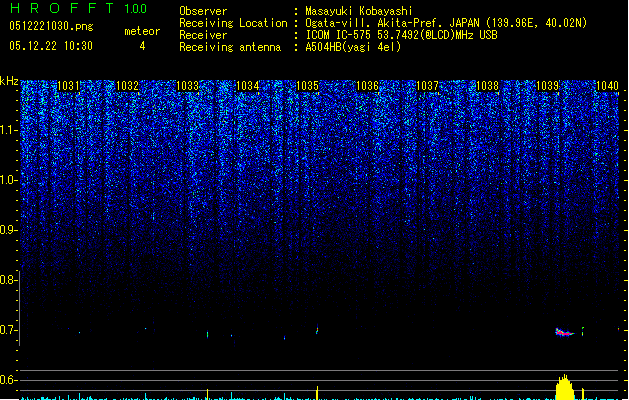Select the 1035 time marker
This screenshot has width=629, height=400.
pos(307,86)
